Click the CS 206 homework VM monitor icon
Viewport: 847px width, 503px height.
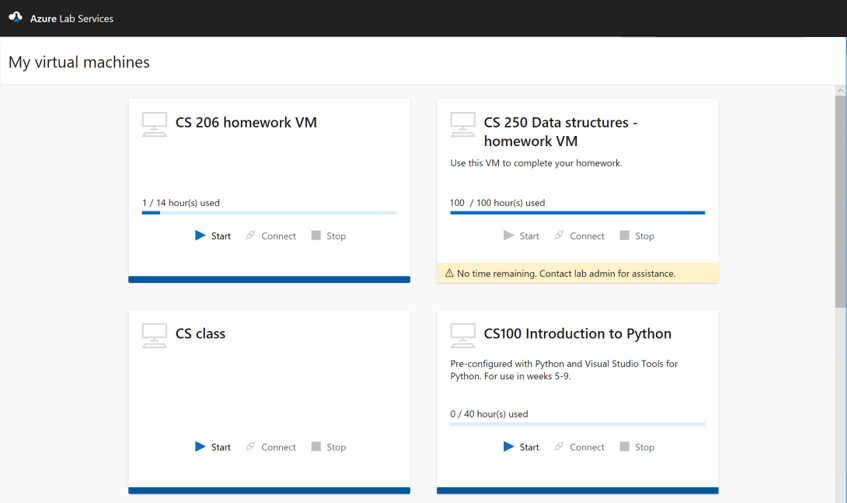[x=154, y=124]
